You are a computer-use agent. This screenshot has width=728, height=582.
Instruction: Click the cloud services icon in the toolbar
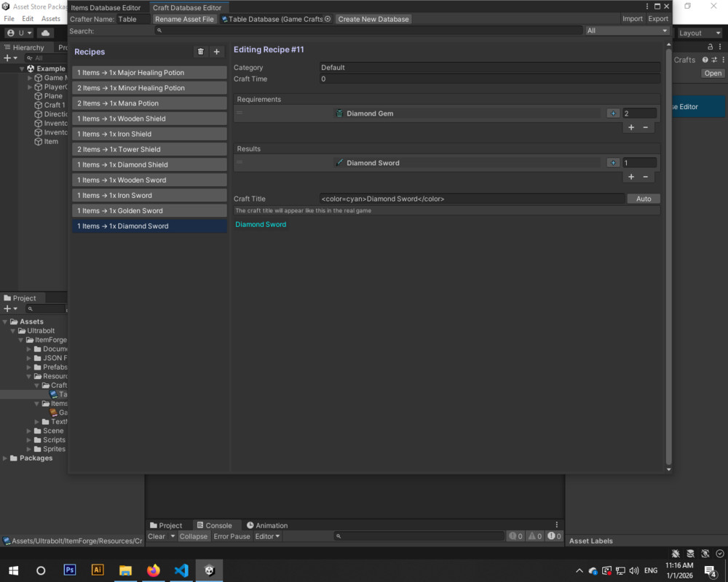pyautogui.click(x=46, y=33)
